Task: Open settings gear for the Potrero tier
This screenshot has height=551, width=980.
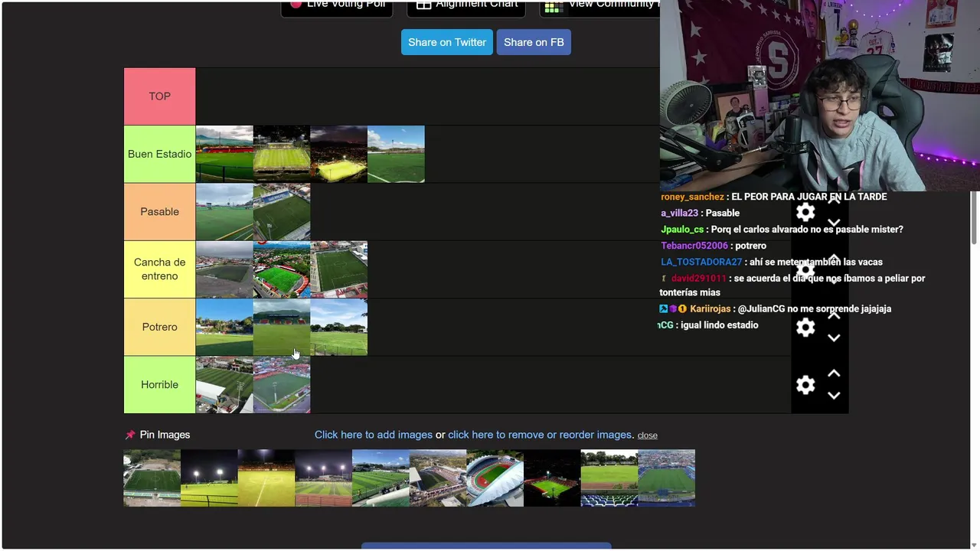Action: click(x=805, y=328)
